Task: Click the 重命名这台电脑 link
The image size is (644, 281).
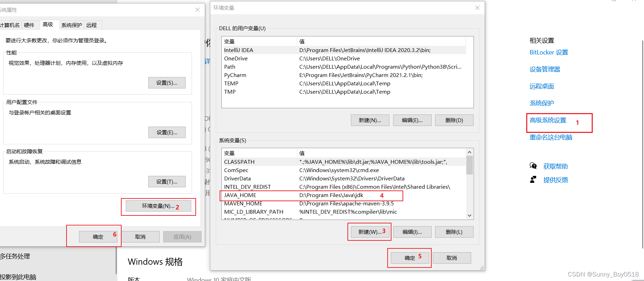Action: pyautogui.click(x=551, y=137)
